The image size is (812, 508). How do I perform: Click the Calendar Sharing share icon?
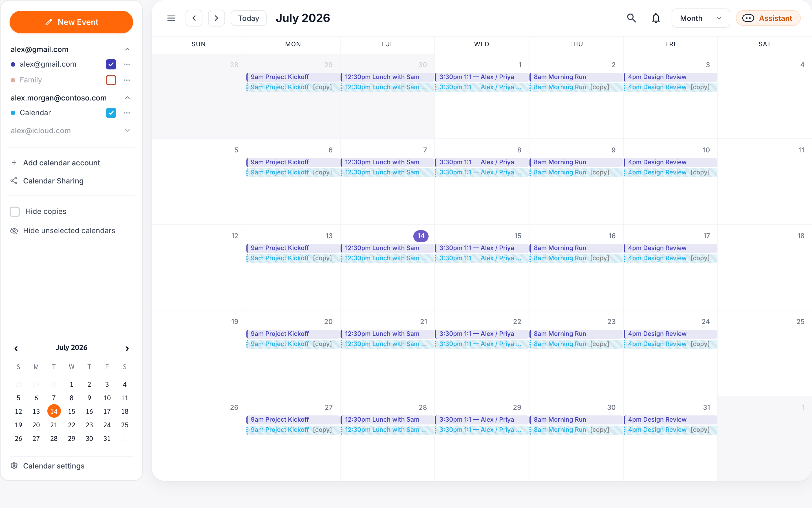coord(14,181)
